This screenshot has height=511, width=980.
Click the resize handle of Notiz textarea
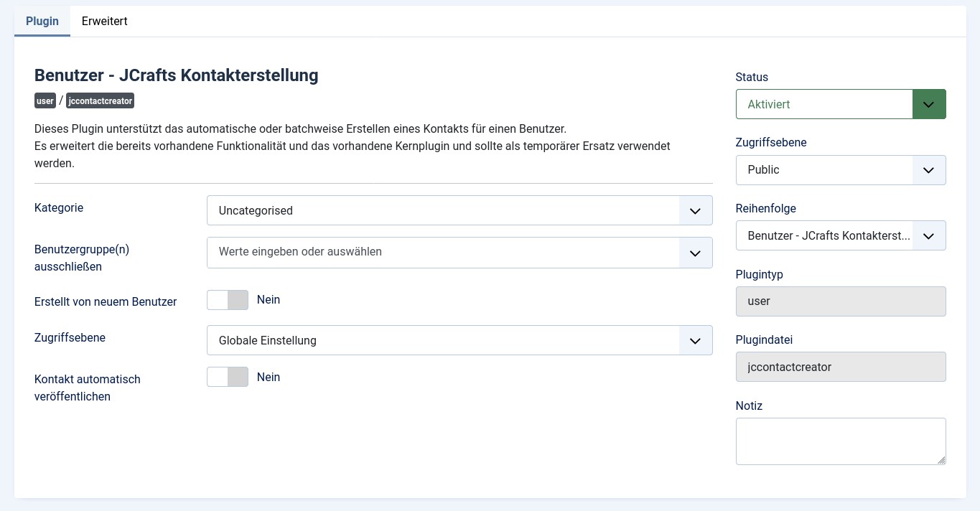(x=941, y=460)
